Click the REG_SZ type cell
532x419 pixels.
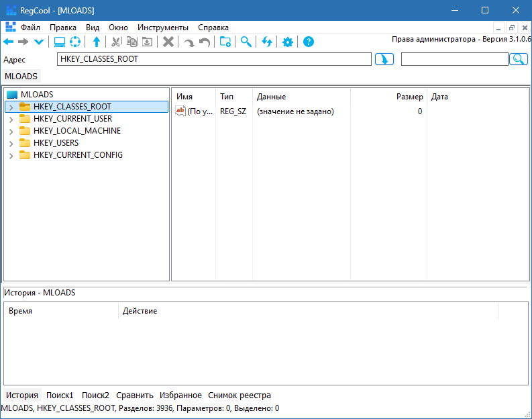click(233, 111)
